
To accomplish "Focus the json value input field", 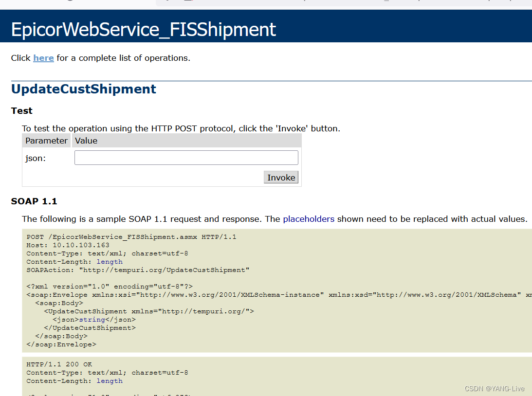I will [186, 158].
